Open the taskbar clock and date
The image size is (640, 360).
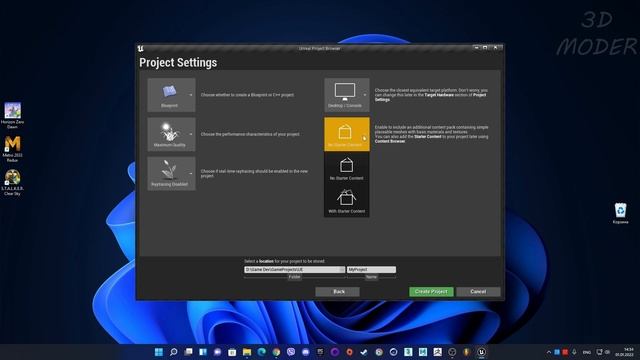(x=624, y=352)
